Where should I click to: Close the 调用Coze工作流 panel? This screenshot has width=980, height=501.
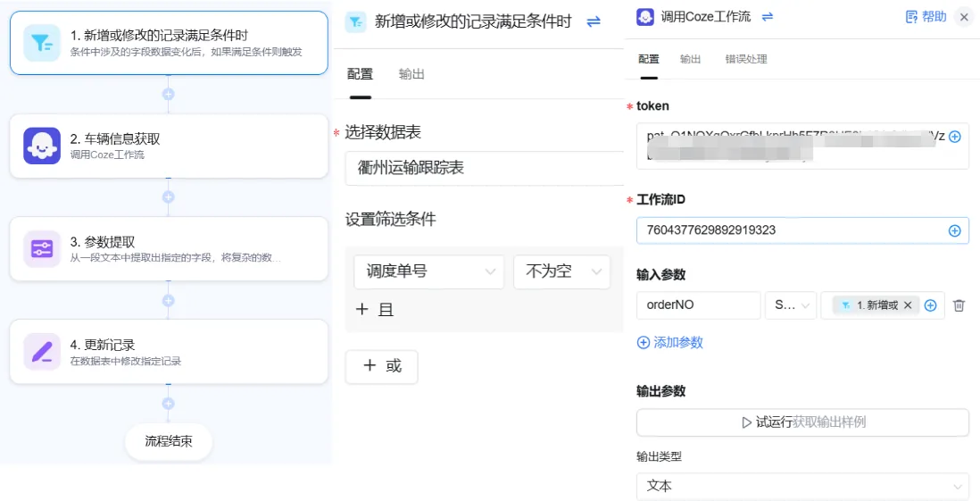click(x=964, y=18)
